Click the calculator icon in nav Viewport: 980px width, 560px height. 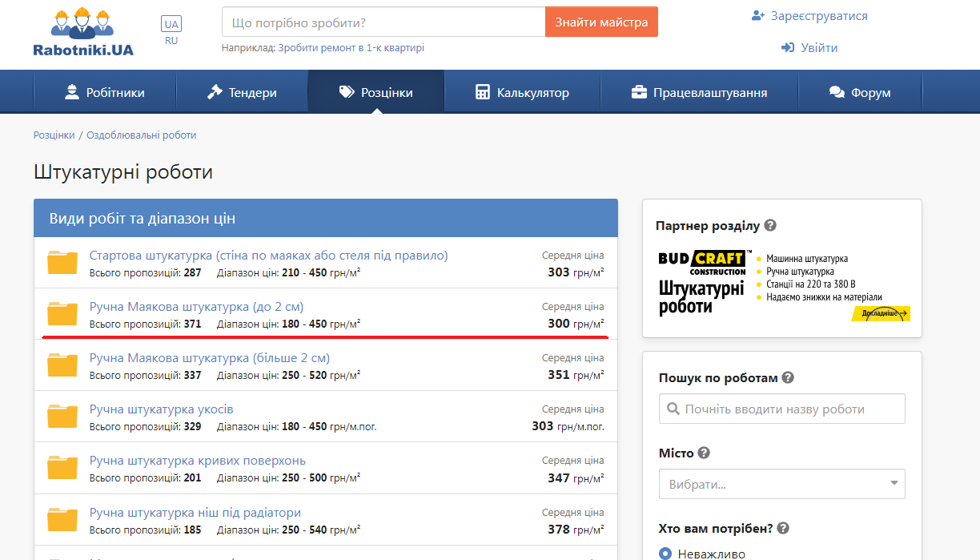(483, 92)
